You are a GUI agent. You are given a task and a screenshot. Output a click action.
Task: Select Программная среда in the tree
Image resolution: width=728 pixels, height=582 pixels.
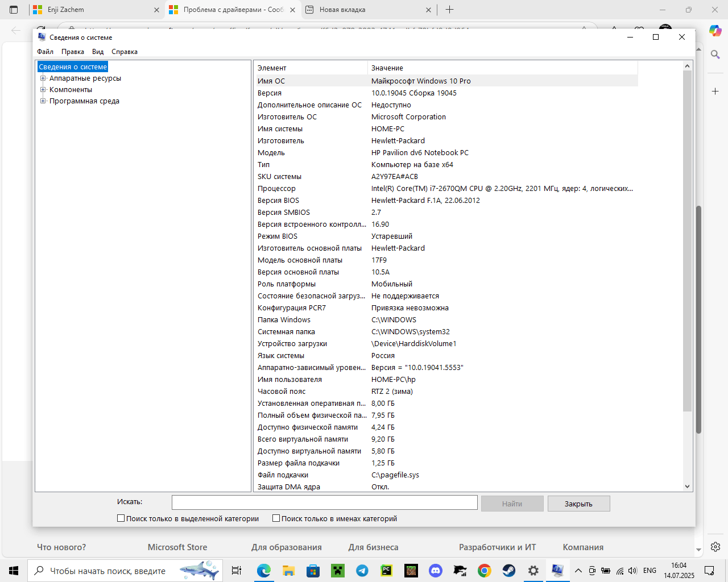(84, 101)
